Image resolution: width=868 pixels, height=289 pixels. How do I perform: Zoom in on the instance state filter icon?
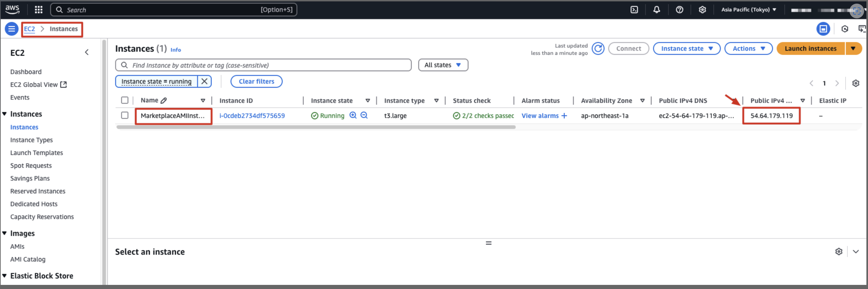(x=353, y=115)
